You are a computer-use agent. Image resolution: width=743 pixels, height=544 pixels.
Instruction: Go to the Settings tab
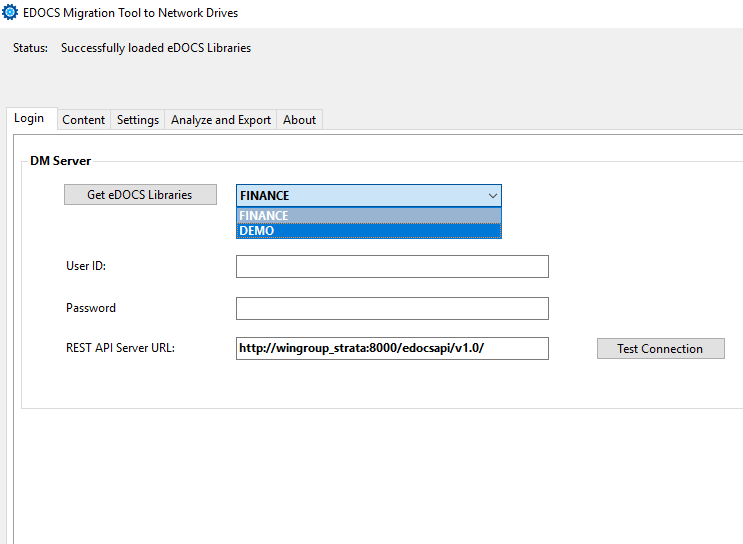point(138,120)
